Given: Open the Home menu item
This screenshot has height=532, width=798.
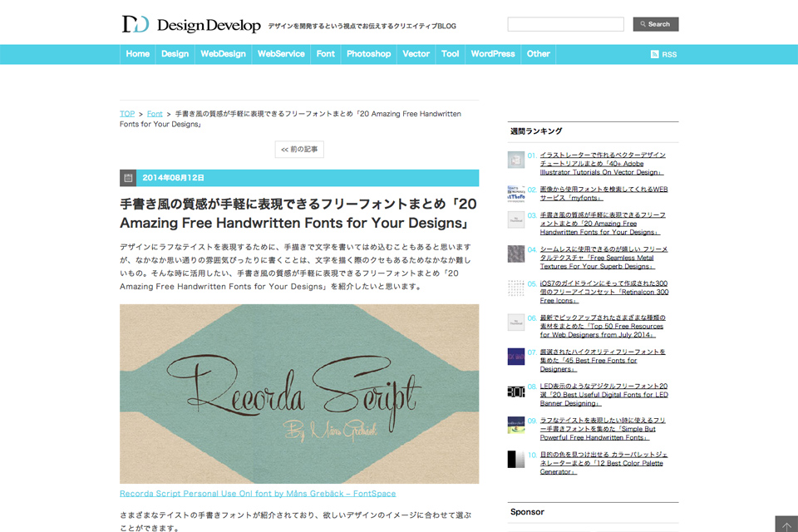Looking at the screenshot, I should [x=138, y=54].
